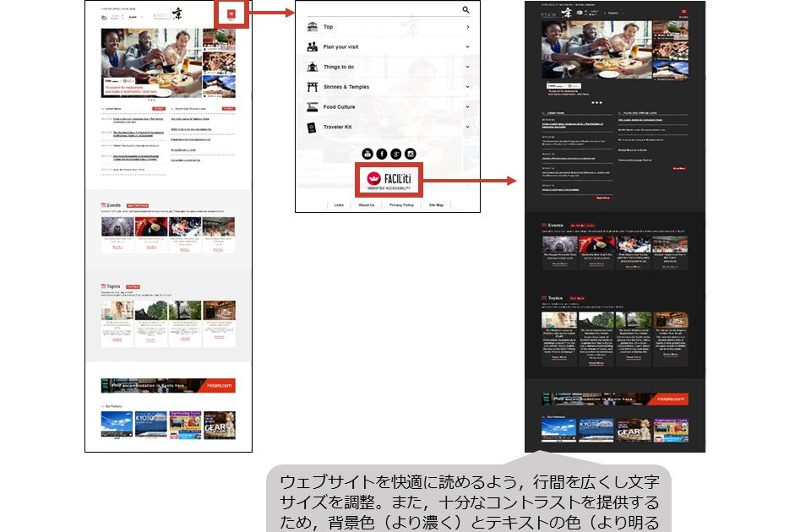The height and width of the screenshot is (532, 811).
Task: Click the search magnifier icon in menu panel
Action: 465,10
